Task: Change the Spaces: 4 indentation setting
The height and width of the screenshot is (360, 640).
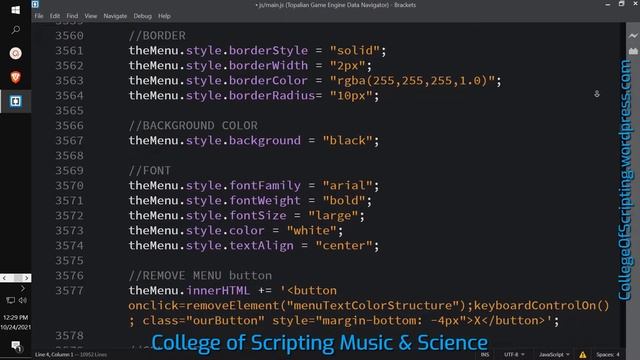Action: pos(607,355)
